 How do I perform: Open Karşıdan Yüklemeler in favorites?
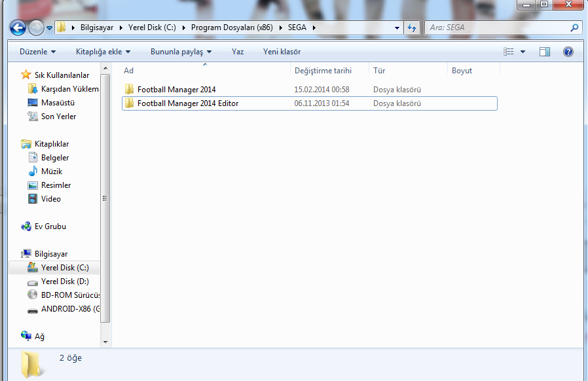tap(70, 89)
